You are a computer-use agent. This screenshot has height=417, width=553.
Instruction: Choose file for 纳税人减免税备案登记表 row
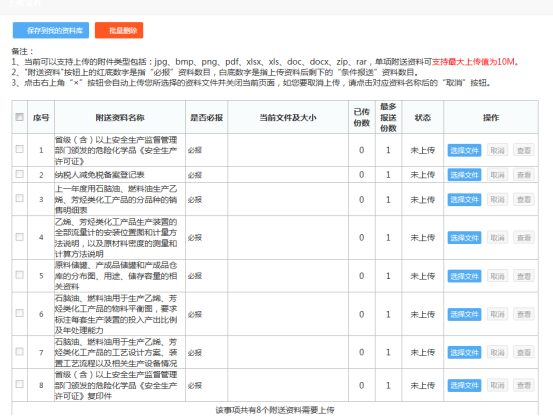point(464,175)
